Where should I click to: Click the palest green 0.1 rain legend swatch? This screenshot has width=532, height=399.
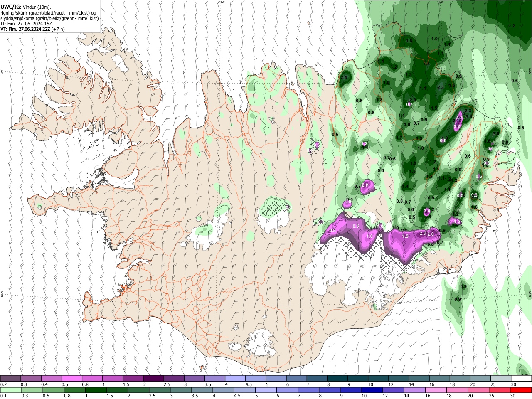[11, 390]
